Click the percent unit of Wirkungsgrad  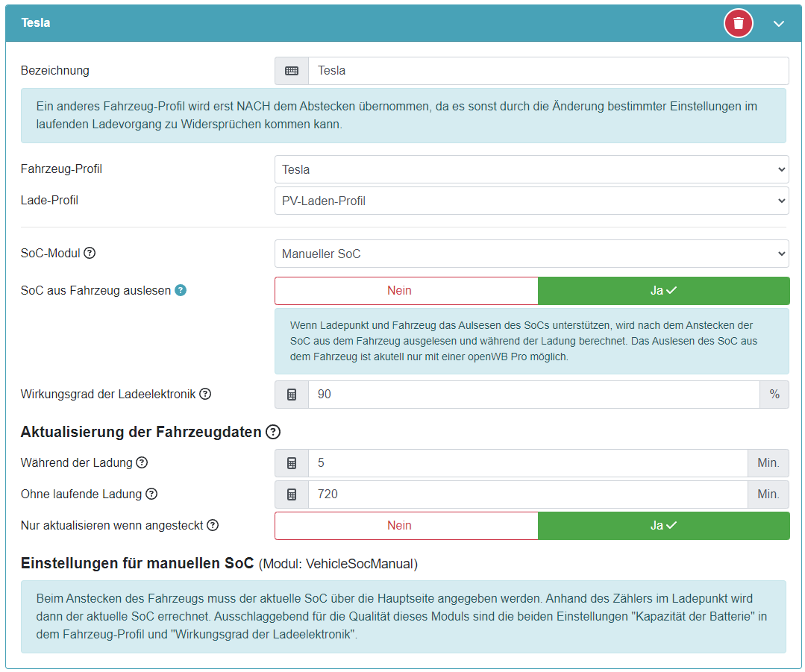tap(774, 395)
